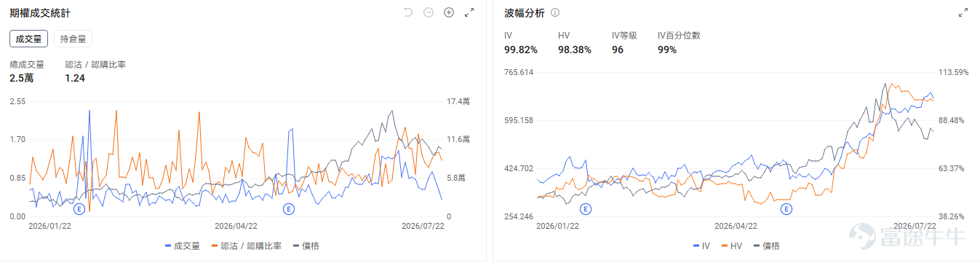Click the IV百分位數 value 99%
980x263 pixels.
coord(667,50)
